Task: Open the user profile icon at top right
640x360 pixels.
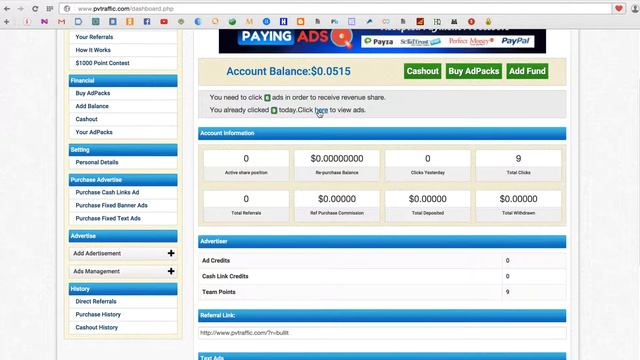Action: (x=635, y=9)
